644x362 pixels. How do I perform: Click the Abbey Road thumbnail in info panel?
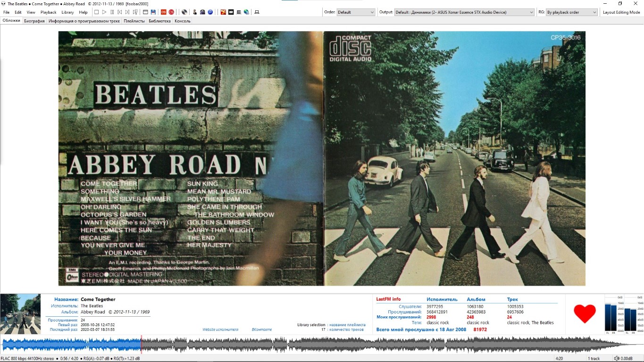(20, 313)
